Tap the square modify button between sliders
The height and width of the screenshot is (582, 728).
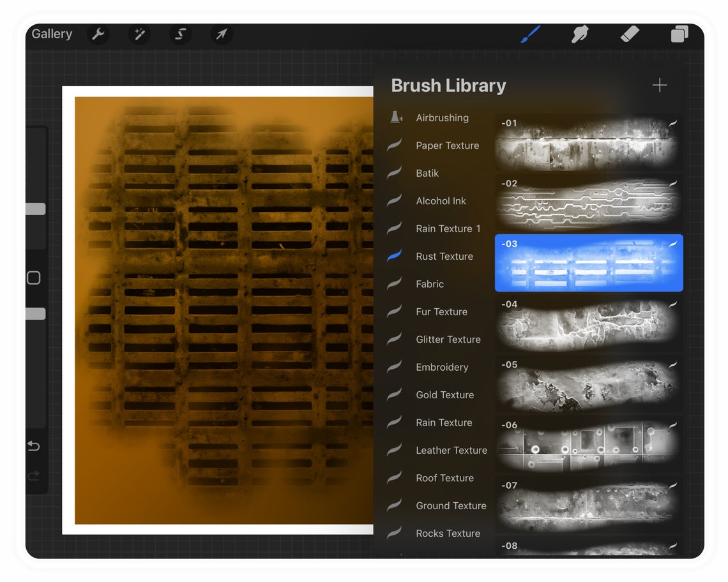click(x=34, y=278)
